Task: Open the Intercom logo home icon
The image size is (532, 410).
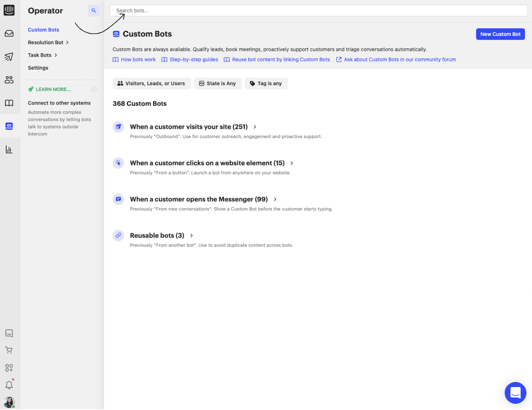Action: [x=9, y=10]
